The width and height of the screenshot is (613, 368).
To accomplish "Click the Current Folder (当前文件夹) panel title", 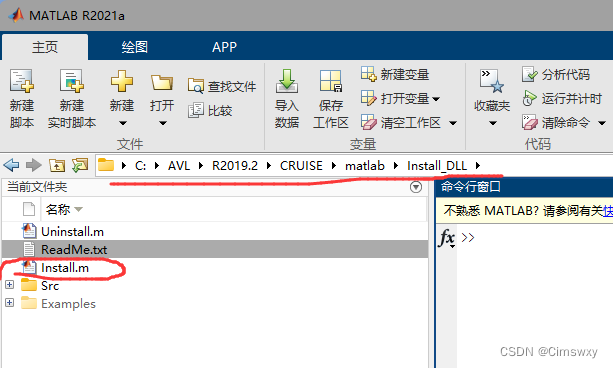I will 37,187.
